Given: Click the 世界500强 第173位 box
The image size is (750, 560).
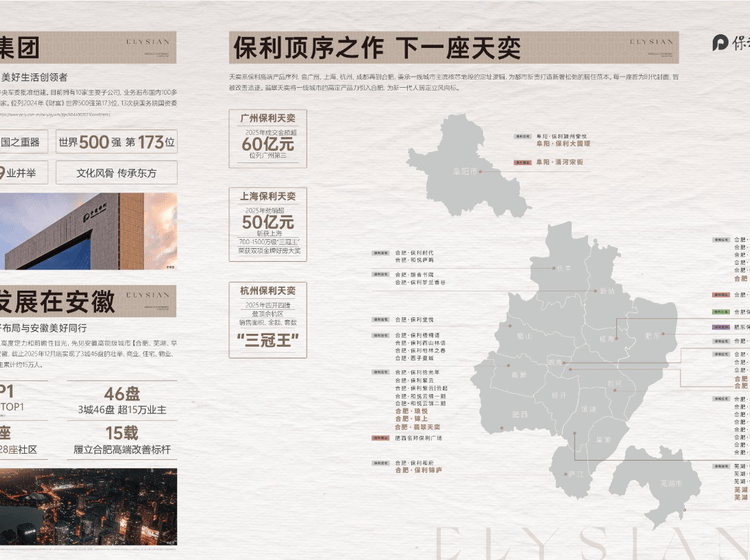Looking at the screenshot, I should coord(116,142).
